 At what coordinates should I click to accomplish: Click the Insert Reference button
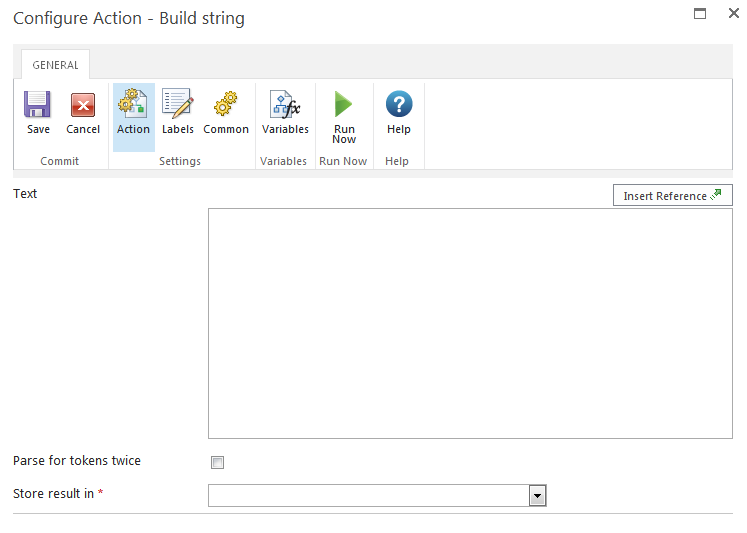coord(672,196)
